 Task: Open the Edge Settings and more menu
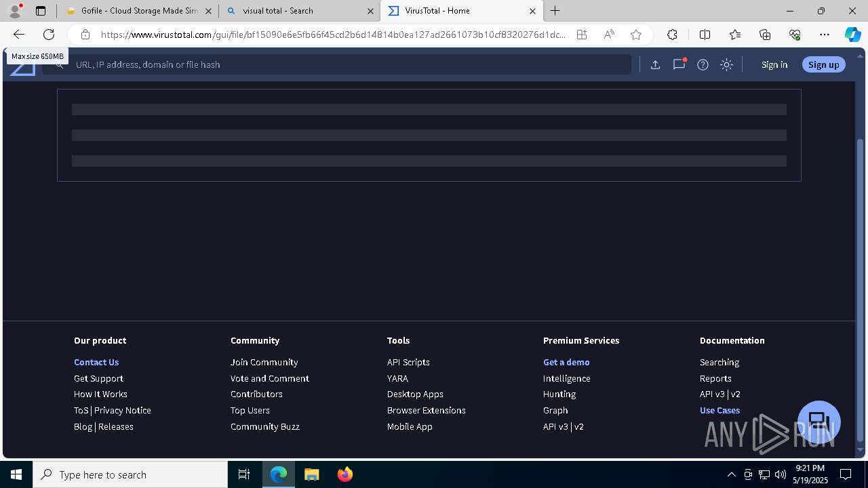[825, 35]
